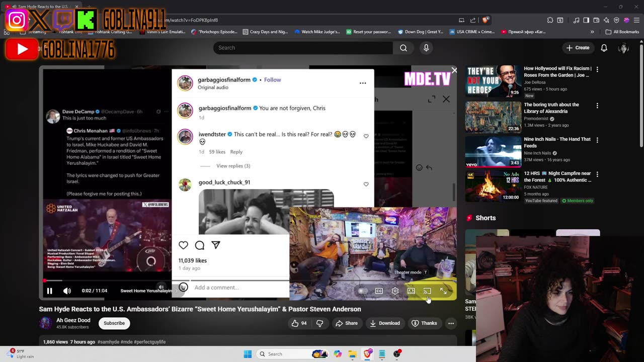This screenshot has width=644, height=362.
Task: Click the Brave browser taskbar icon
Action: [x=367, y=354]
